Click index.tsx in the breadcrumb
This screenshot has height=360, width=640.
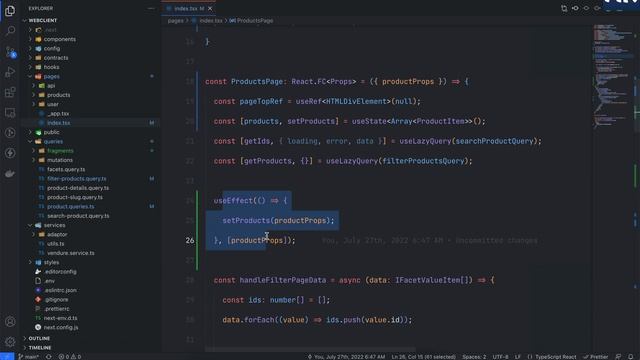(211, 20)
